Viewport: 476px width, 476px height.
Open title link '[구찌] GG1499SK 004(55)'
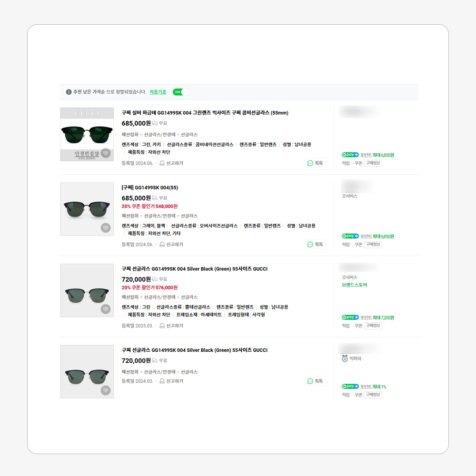point(150,188)
